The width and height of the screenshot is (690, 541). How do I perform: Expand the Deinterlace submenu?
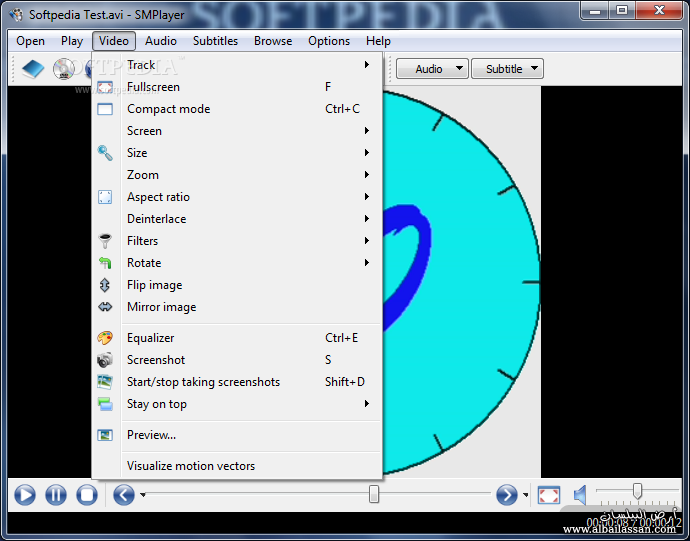click(x=237, y=219)
